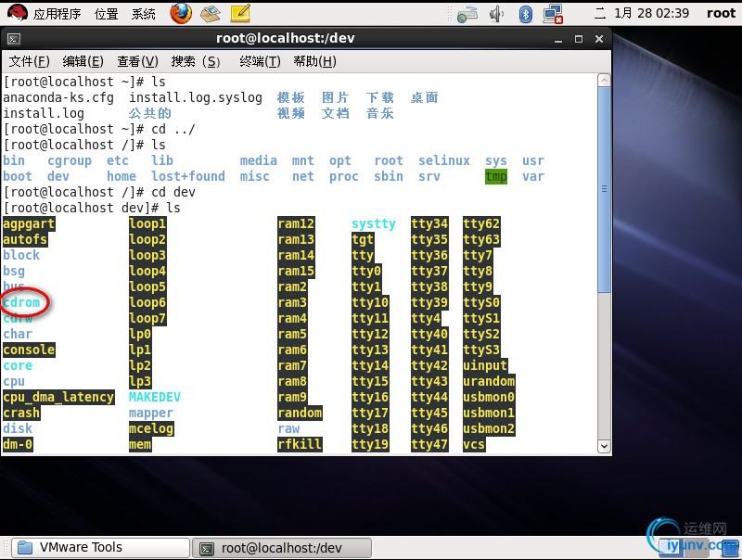Launch Firefox from the top panel

coord(181,13)
